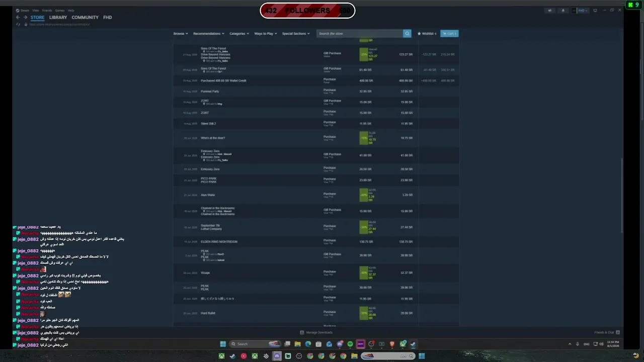Open the Steam notifications bell
Viewport: 644px width, 362px height.
[563, 10]
